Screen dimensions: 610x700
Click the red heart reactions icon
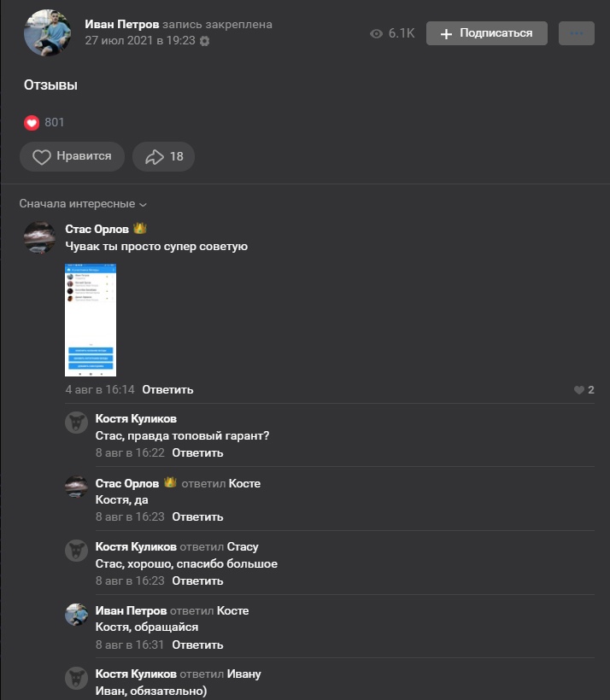tap(32, 123)
